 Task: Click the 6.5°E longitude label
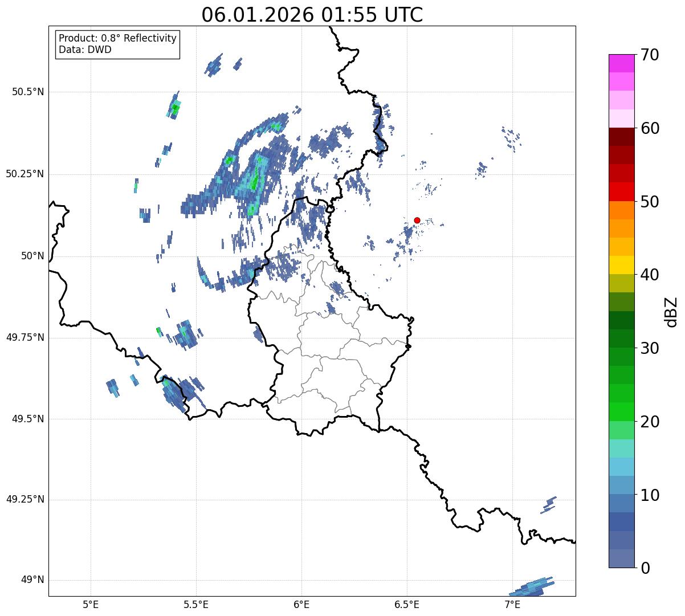pos(407,604)
